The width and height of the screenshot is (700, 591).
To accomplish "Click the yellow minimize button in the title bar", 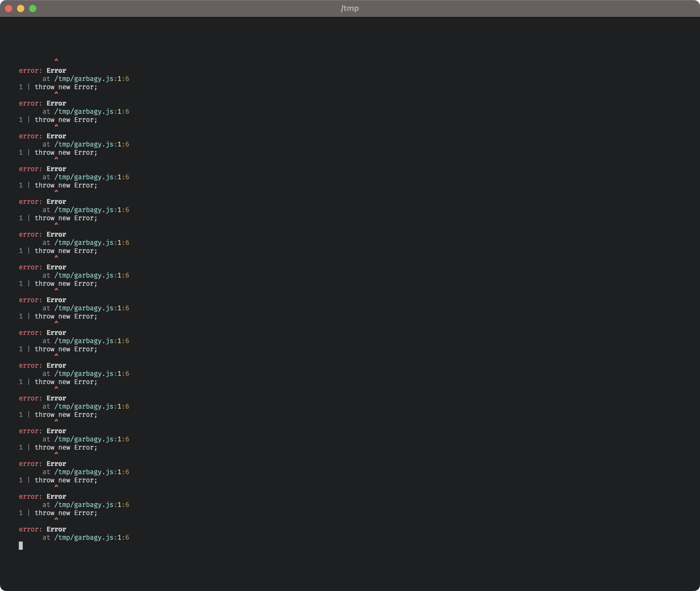I will tap(21, 8).
